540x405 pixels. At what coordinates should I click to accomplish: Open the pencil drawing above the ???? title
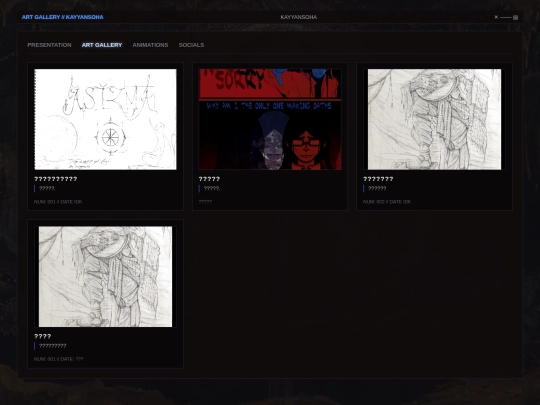105,277
